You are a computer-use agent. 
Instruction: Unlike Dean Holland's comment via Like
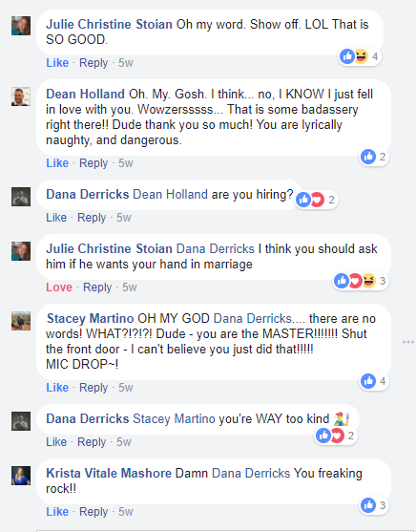57,163
